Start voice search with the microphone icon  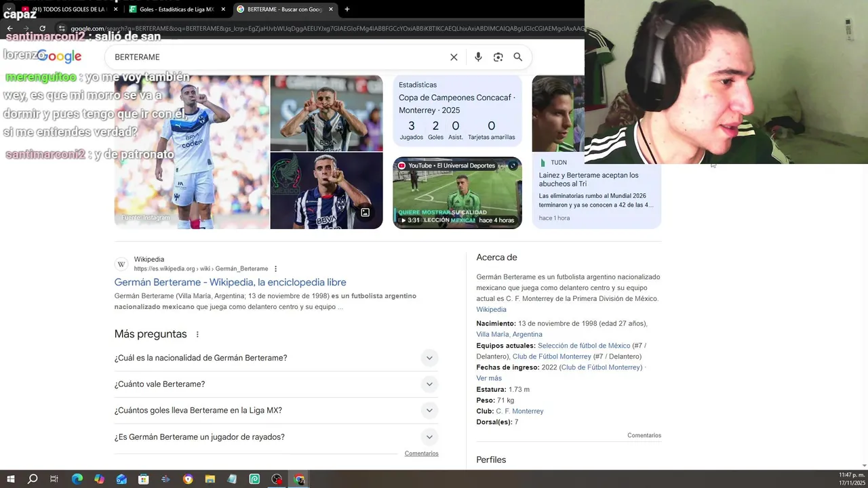pyautogui.click(x=478, y=57)
